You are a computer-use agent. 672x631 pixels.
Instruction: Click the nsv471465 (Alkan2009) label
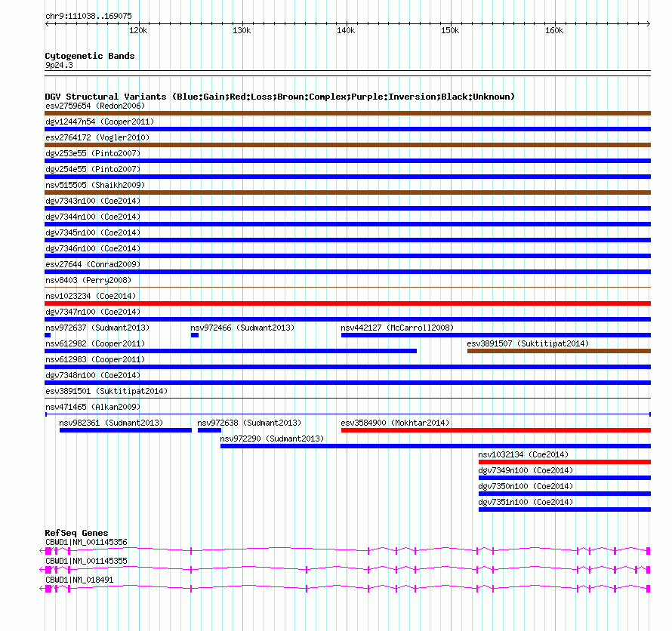[93, 407]
